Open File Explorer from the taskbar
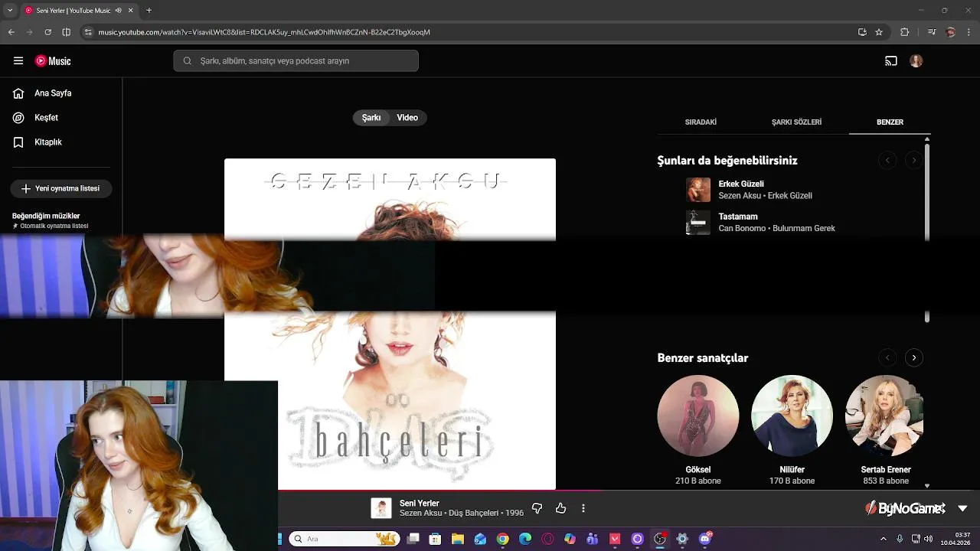 (458, 539)
